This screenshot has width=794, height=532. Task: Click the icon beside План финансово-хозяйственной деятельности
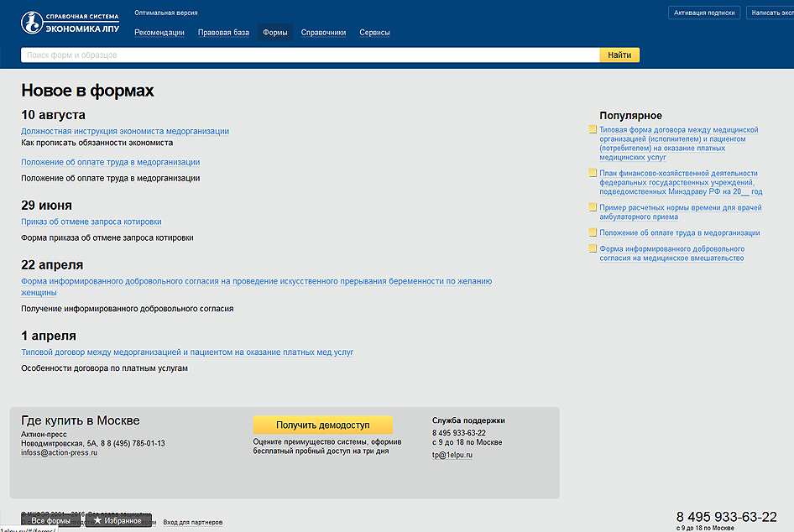(593, 173)
